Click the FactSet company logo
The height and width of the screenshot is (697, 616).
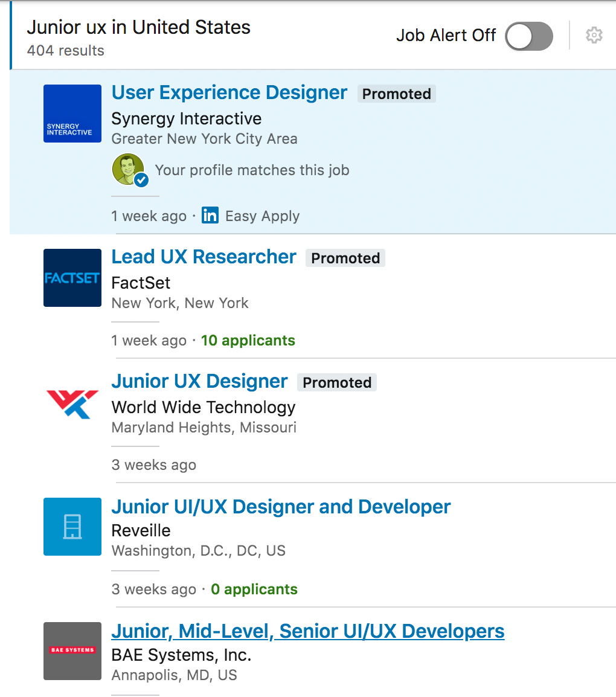[x=72, y=278]
